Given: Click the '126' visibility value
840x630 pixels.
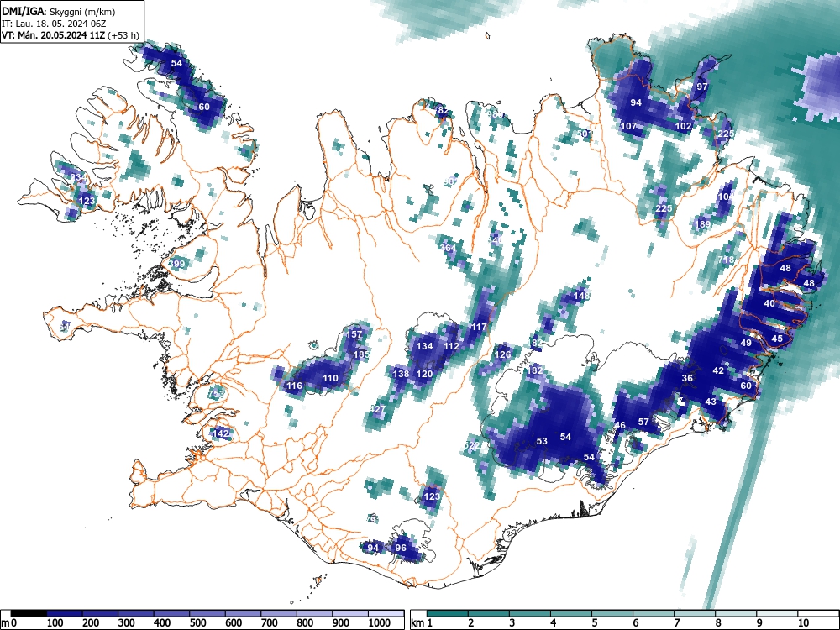Looking at the screenshot, I should [503, 354].
